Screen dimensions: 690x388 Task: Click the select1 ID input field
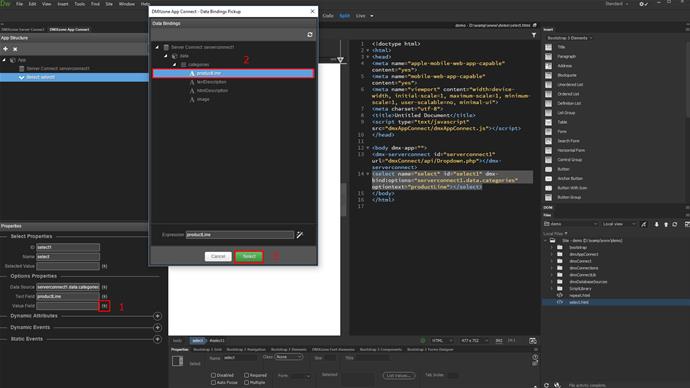coord(68,247)
